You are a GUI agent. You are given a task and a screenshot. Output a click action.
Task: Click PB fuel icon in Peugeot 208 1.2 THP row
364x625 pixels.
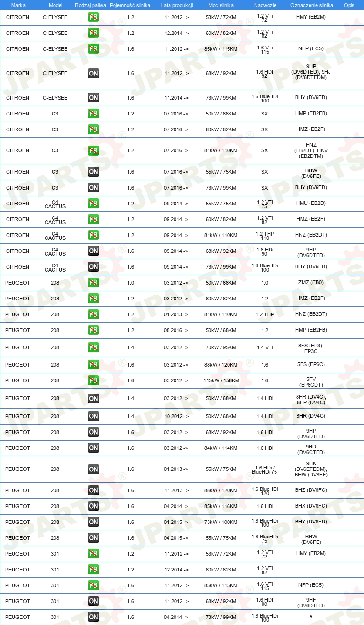click(x=94, y=314)
